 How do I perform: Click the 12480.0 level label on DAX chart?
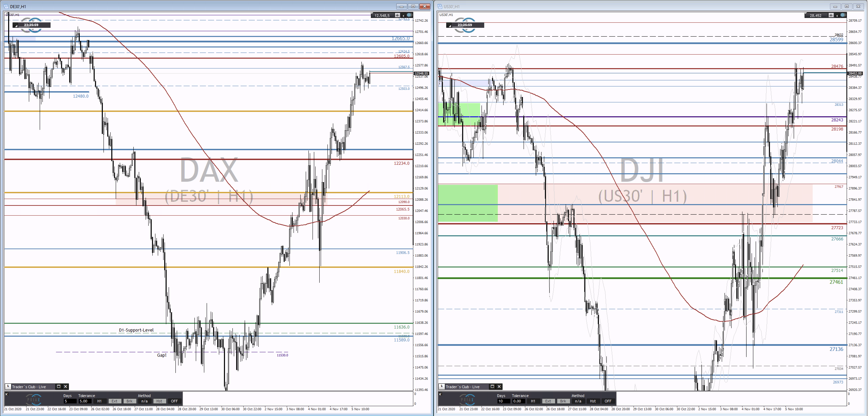tap(81, 96)
